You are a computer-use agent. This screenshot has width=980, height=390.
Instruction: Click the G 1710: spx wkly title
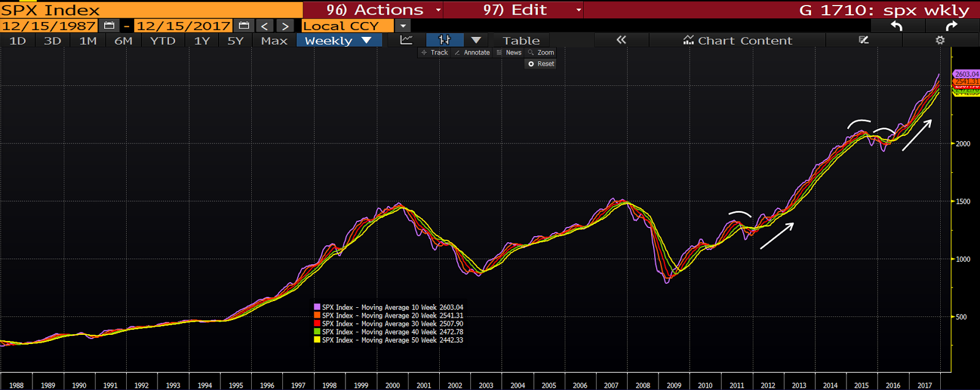click(x=884, y=10)
